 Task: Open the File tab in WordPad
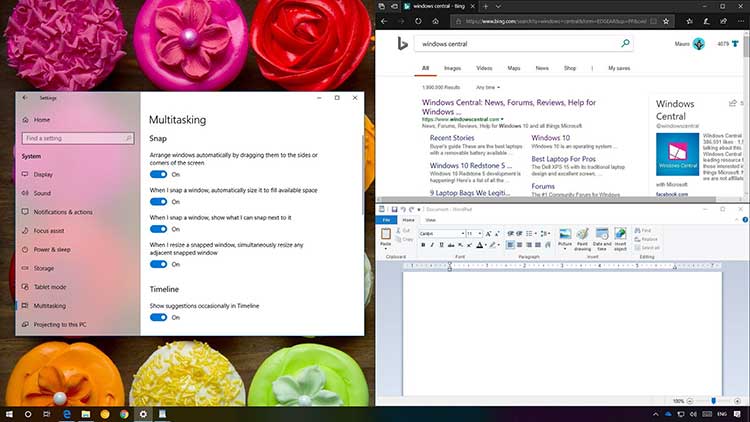pos(386,220)
